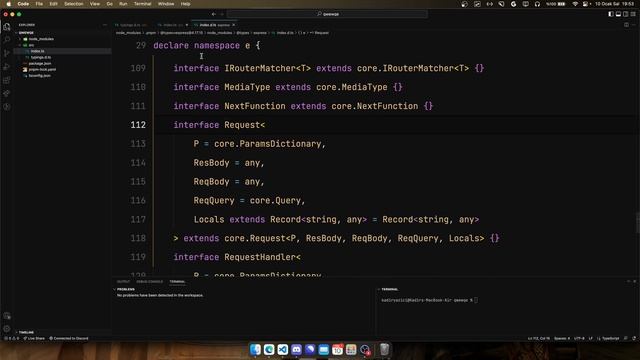Screen dimensions: 640x360
Task: Toggle the Secondary Side Bar
Action: 626,14
